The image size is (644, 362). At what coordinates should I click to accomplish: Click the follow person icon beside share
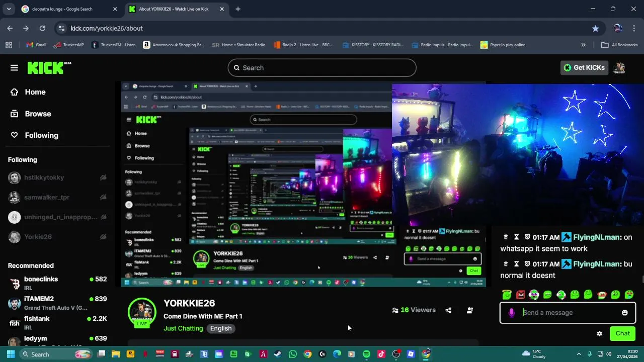pyautogui.click(x=470, y=310)
